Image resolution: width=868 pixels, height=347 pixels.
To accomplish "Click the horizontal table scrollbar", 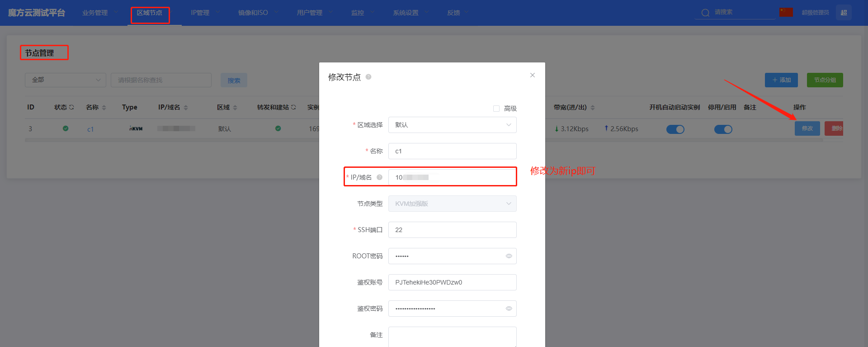I will point(424,140).
